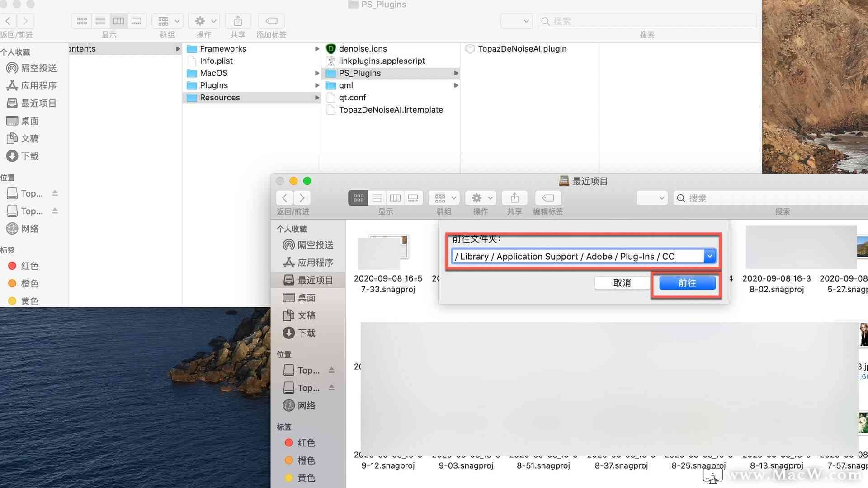
Task: Switch PS_Plugins window to list view
Action: point(100,21)
